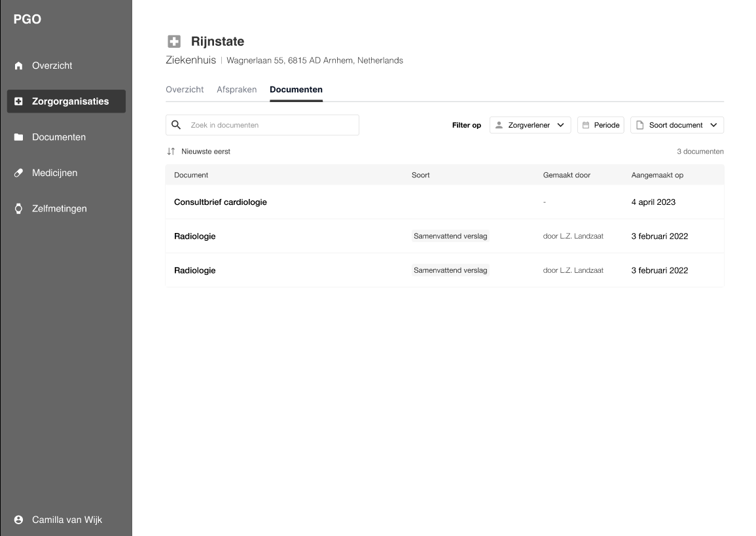The height and width of the screenshot is (536, 756).
Task: Click the medical cross icon for Zorgorganisaties
Action: tap(18, 101)
